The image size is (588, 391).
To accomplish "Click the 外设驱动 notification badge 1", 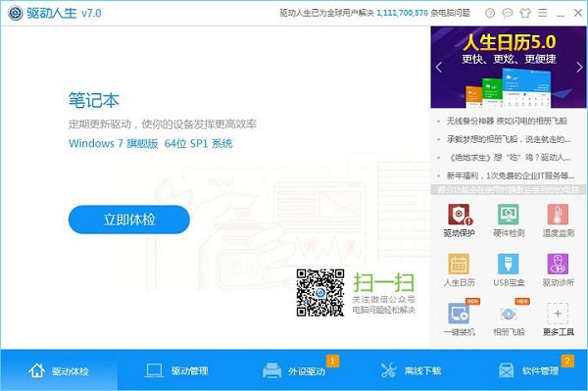I will point(332,361).
